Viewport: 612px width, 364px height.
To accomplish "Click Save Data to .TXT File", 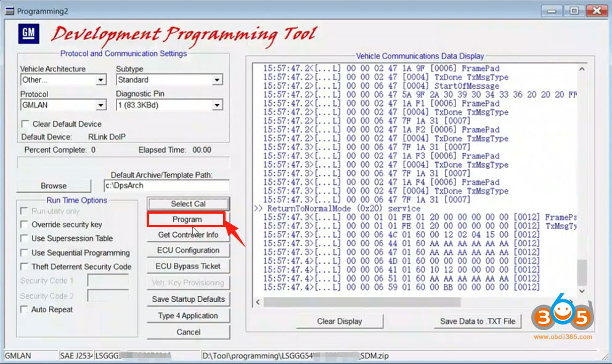I will [478, 321].
